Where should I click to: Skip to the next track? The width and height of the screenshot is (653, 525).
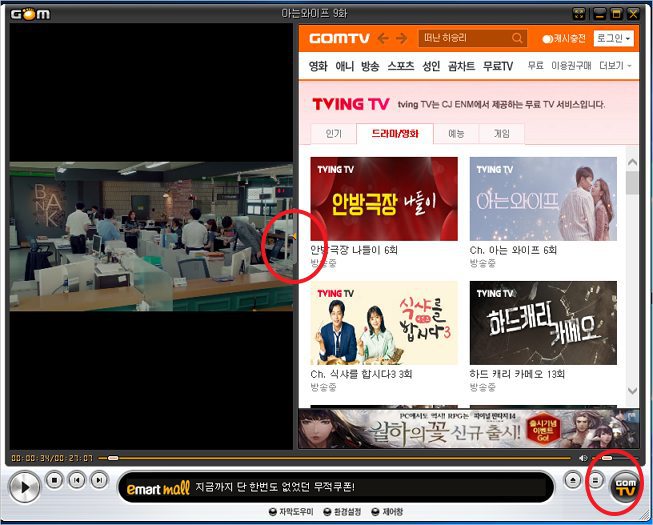click(98, 481)
